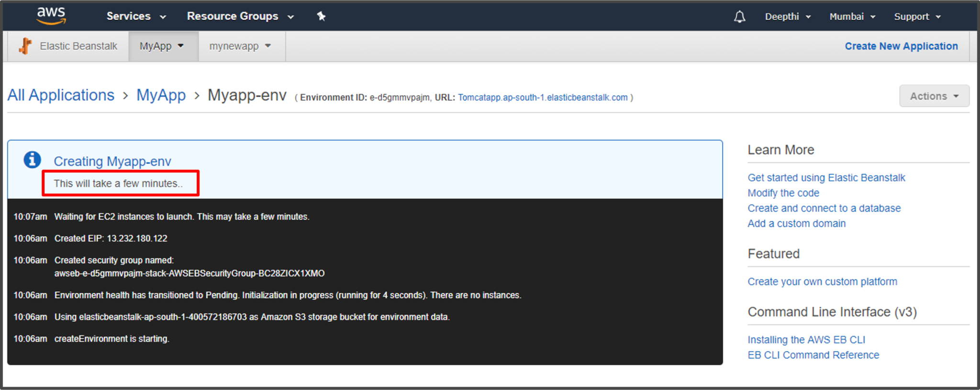The width and height of the screenshot is (980, 390).
Task: Click the 'Created security group named' log entry
Action: [114, 260]
